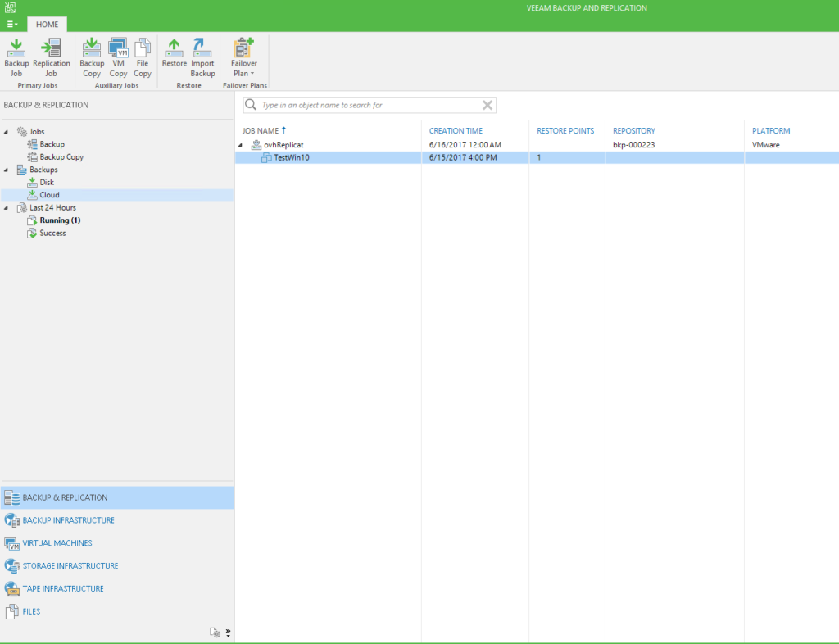Click the Backup Infrastructure view icon
The image size is (839, 644).
[11, 520]
